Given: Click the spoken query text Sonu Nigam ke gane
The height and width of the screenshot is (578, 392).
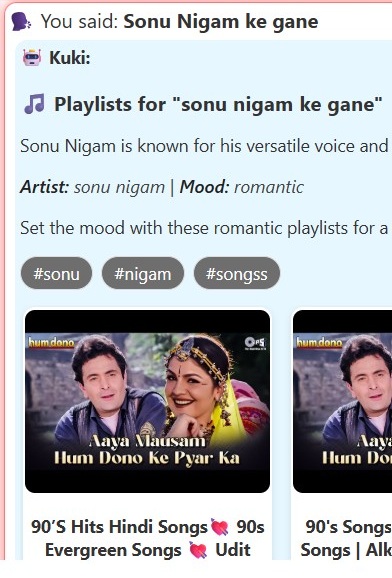Looking at the screenshot, I should click(221, 22).
